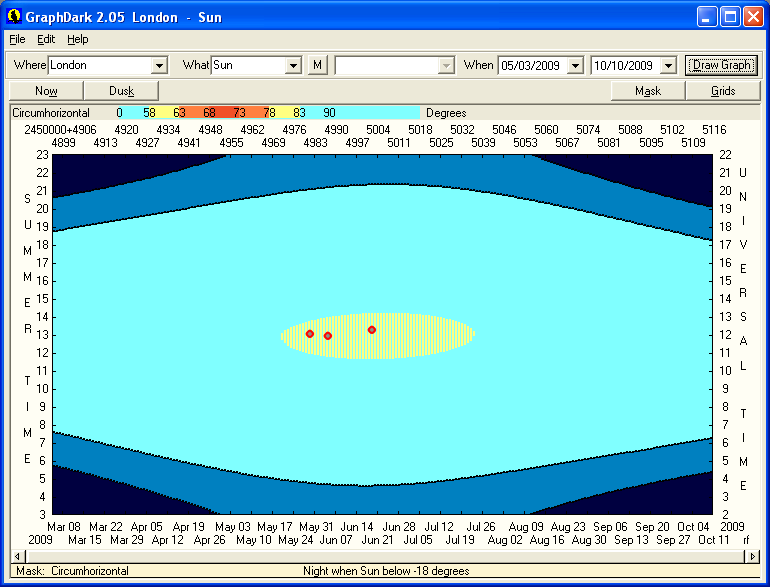Open the What object dropdown arrow
The height and width of the screenshot is (587, 770).
pyautogui.click(x=293, y=66)
